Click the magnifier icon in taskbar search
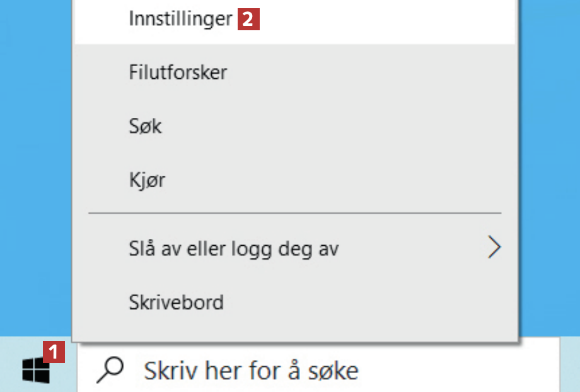This screenshot has width=580, height=392. 110,370
